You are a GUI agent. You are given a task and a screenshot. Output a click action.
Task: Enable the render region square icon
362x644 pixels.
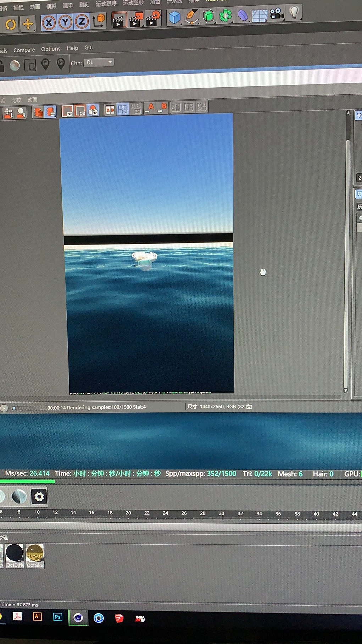tap(30, 65)
